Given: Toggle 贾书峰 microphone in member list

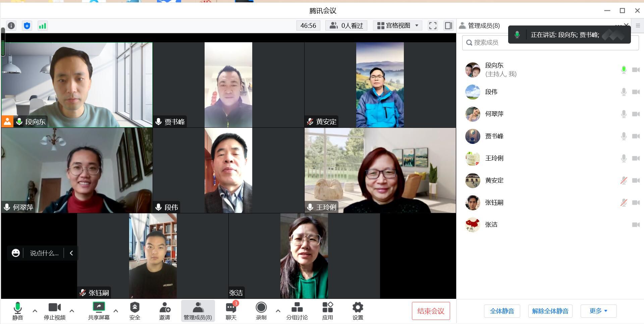Looking at the screenshot, I should pos(624,136).
